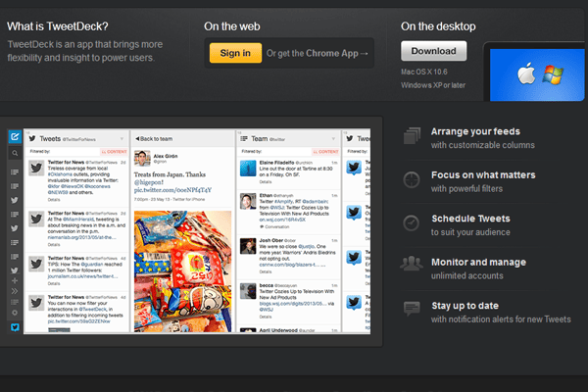Screen dimensions: 588x392
Task: Click the yellow Sign in button
Action: click(x=235, y=53)
